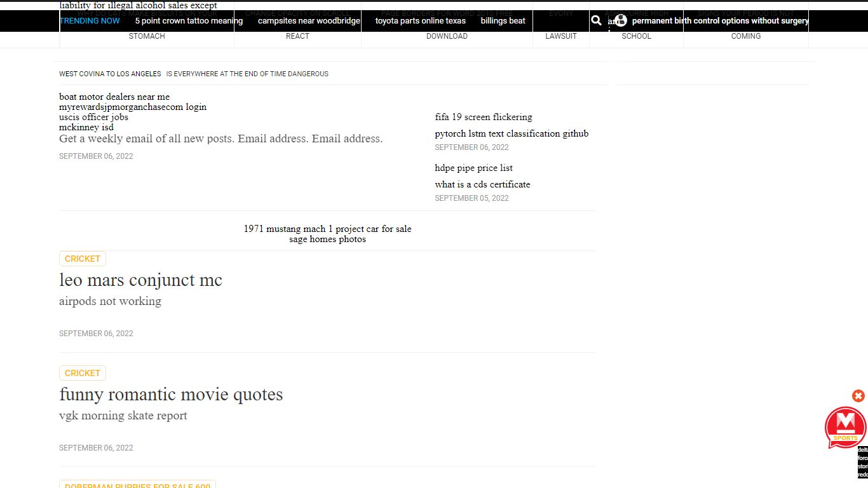Visit 'boat motor dealers near me' link
Image resolution: width=868 pixels, height=488 pixels.
114,97
